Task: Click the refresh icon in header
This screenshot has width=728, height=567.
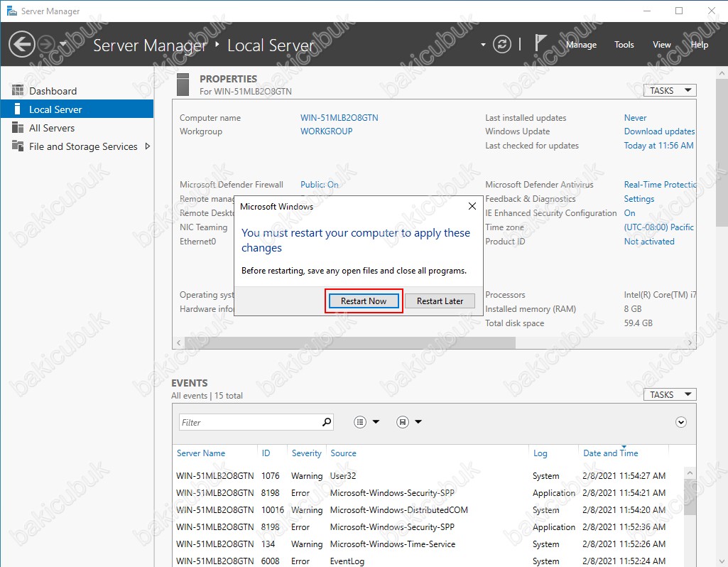Action: (502, 45)
